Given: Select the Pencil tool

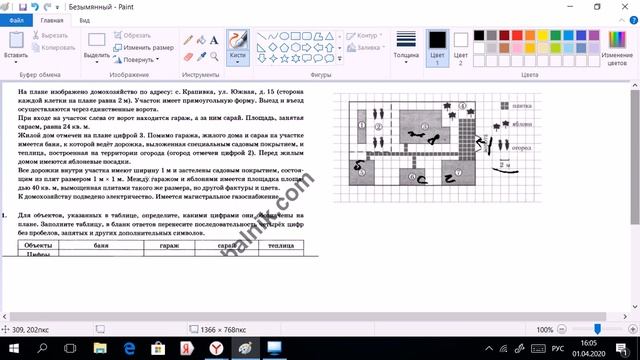Looking at the screenshot, I should coord(188,40).
